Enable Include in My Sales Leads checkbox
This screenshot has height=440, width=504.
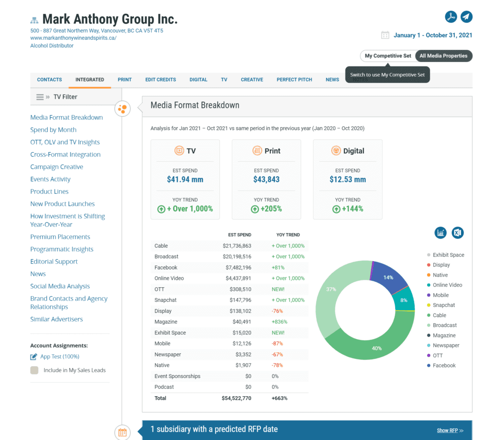[34, 371]
